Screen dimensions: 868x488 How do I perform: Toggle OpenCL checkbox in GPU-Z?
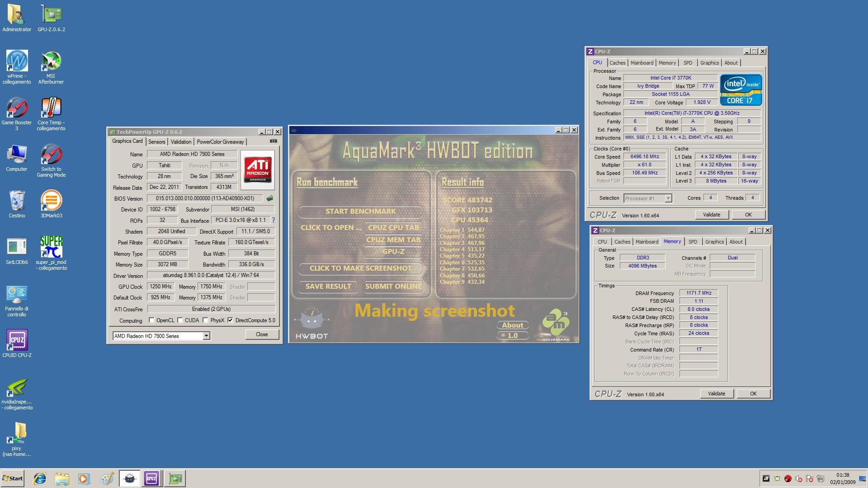coord(151,320)
